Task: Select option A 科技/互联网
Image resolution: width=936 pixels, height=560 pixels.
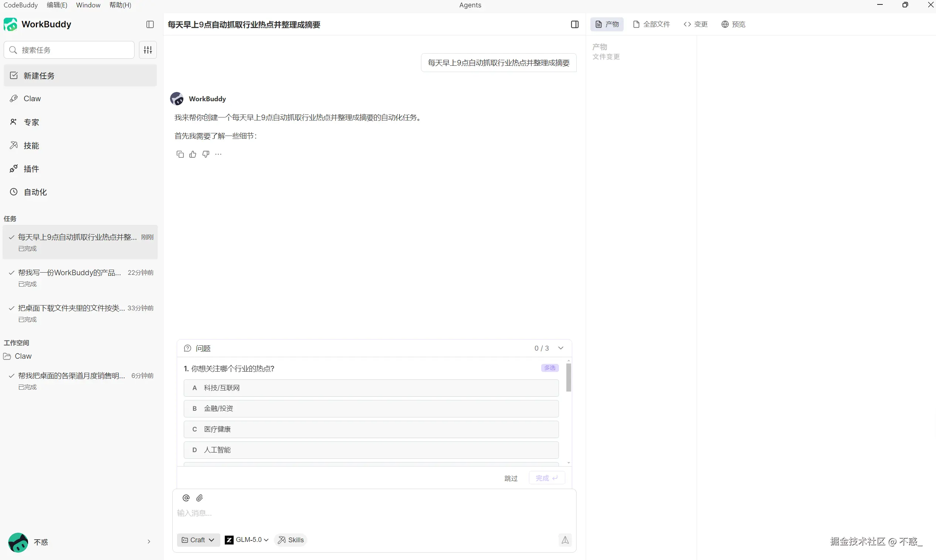Action: [371, 388]
